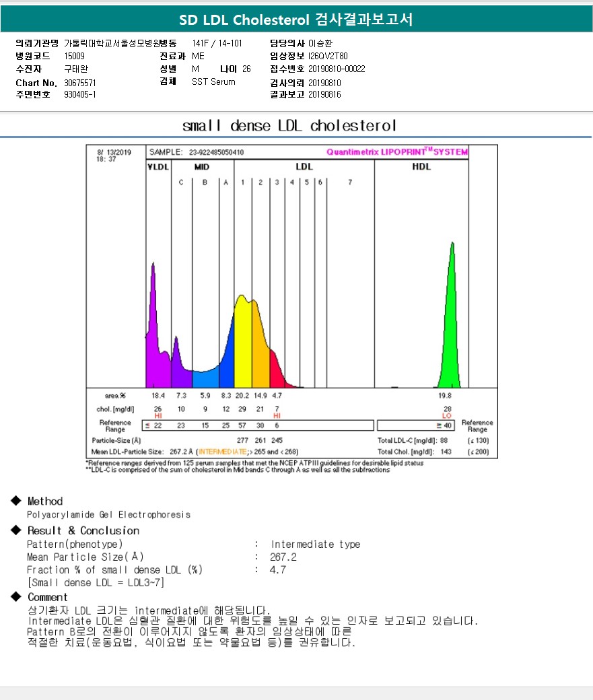Screen dimensions: 593x700
Task: Select the 'HDL' column header
Action: coord(421,166)
